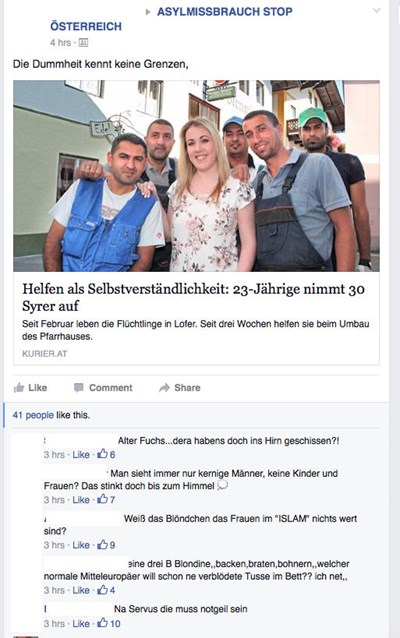Open the ÖSTERREICH page name link
This screenshot has width=400, height=638.
[86, 26]
